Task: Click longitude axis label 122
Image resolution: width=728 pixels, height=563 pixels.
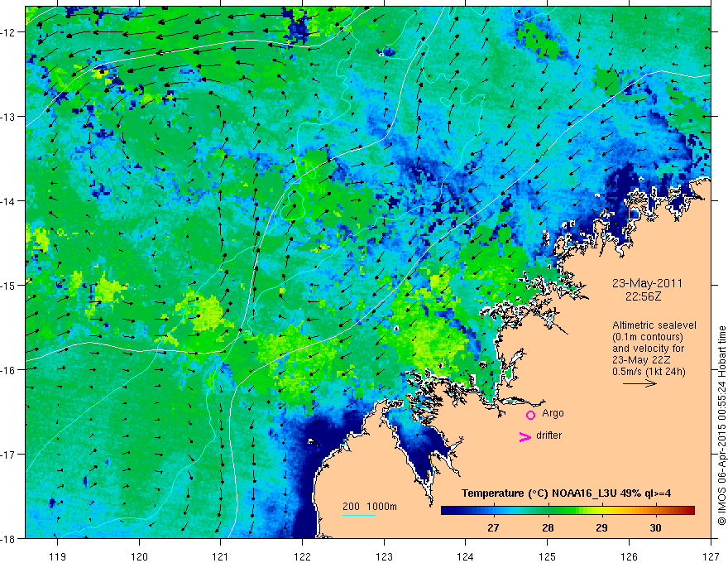Action: [302, 556]
